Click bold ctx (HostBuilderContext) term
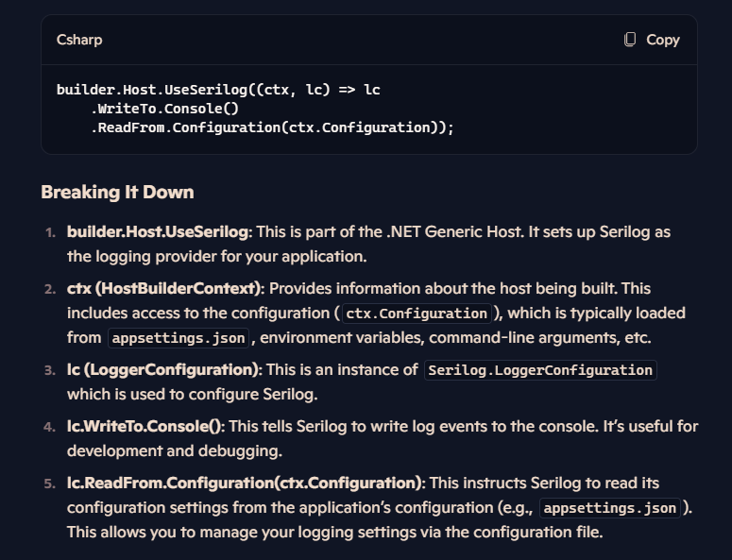Viewport: 732px width, 560px height. point(163,288)
